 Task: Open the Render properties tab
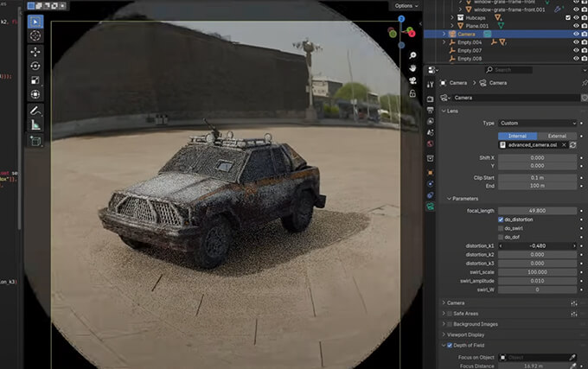tap(430, 99)
